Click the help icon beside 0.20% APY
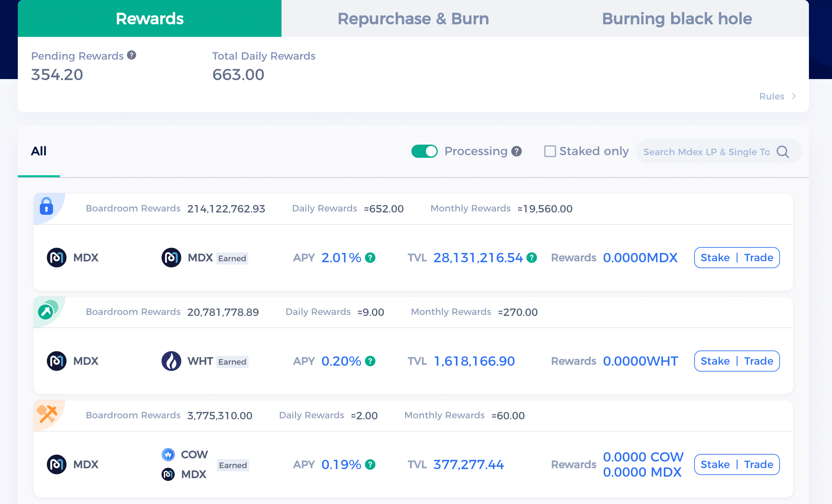Image resolution: width=832 pixels, height=504 pixels. point(371,361)
